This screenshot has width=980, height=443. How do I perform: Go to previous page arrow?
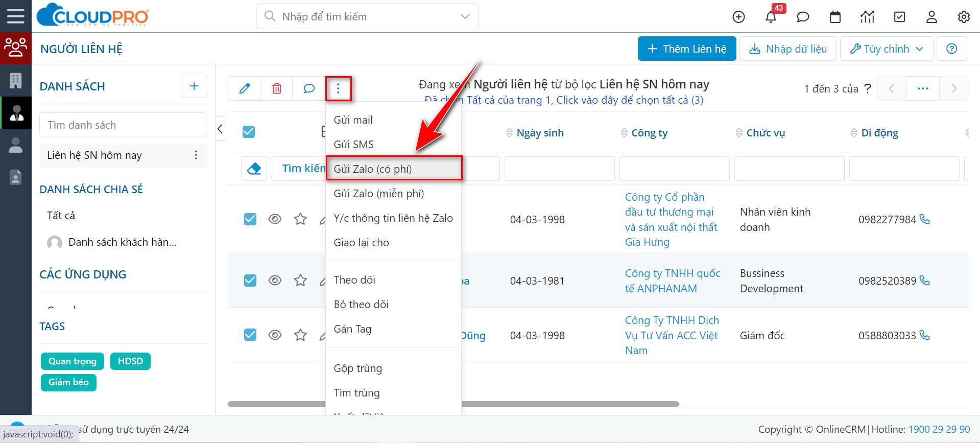click(x=892, y=88)
